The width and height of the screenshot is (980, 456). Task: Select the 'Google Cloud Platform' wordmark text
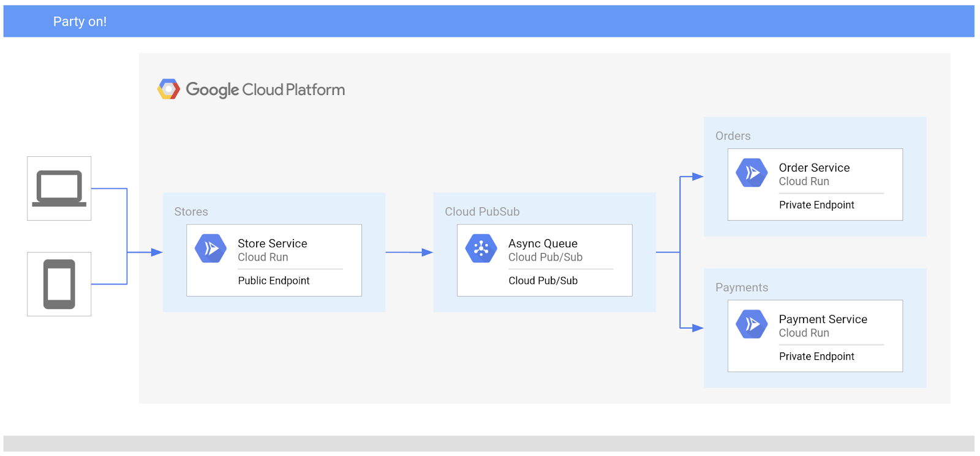pos(265,89)
